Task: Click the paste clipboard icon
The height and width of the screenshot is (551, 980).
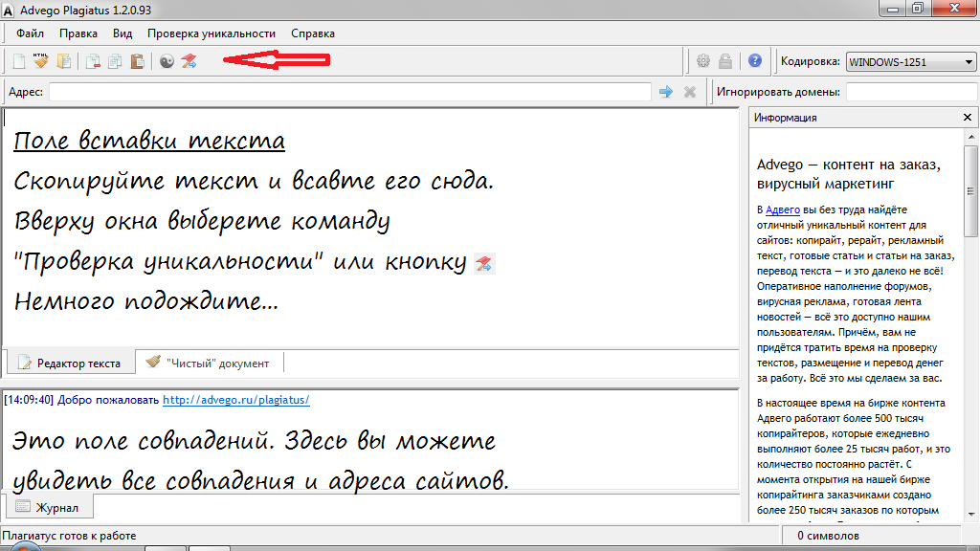Action: (138, 60)
